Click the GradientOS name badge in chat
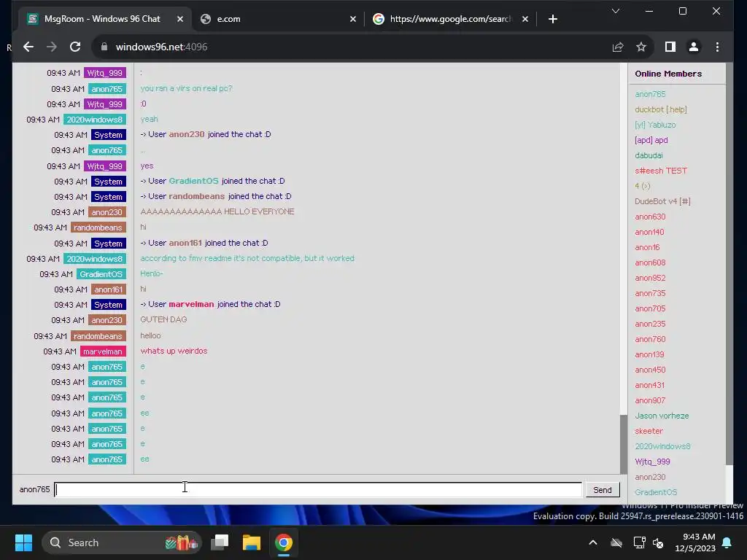The image size is (747, 560). tap(101, 274)
